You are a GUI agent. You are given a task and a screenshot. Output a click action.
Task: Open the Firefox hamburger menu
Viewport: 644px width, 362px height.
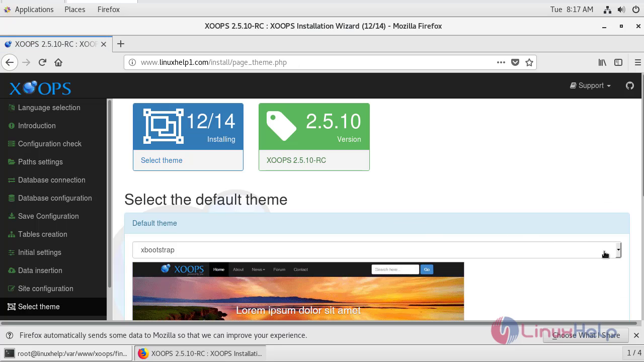pos(638,62)
